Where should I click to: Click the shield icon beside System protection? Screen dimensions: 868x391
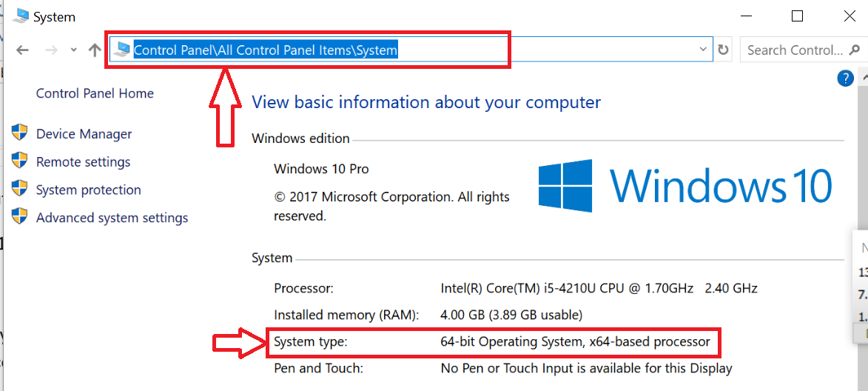point(19,188)
